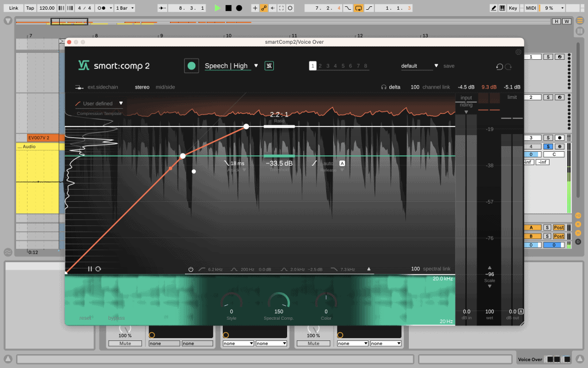Screen dimensions: 588x368
Task: Click the Key mapping mode button
Action: (x=513, y=7)
